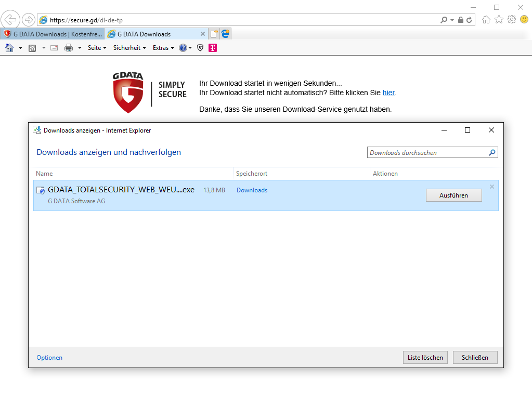
Task: Go forward with the browser forward arrow
Action: [29, 20]
